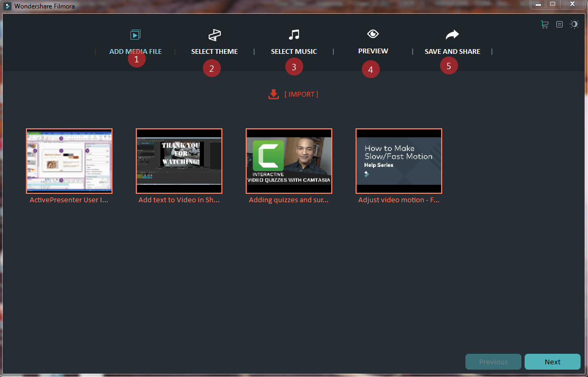Select the Adding quizzes and surveys thumbnail
The image size is (588, 377).
coord(288,161)
